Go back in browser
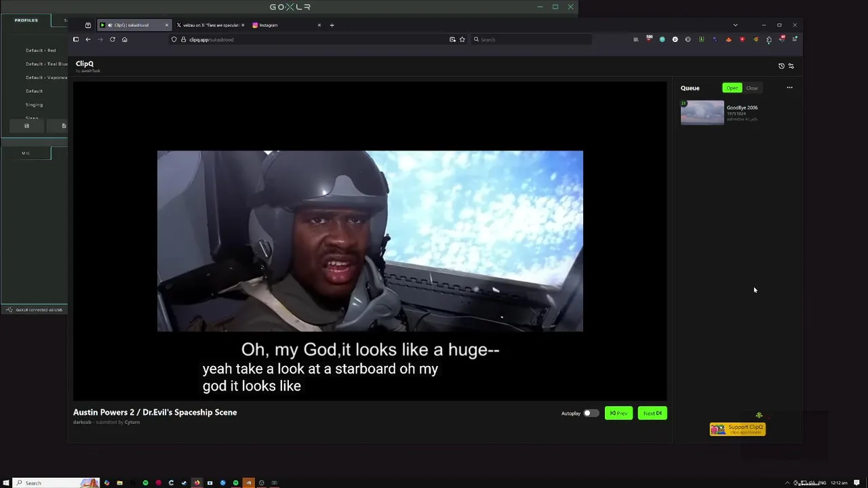 click(88, 39)
